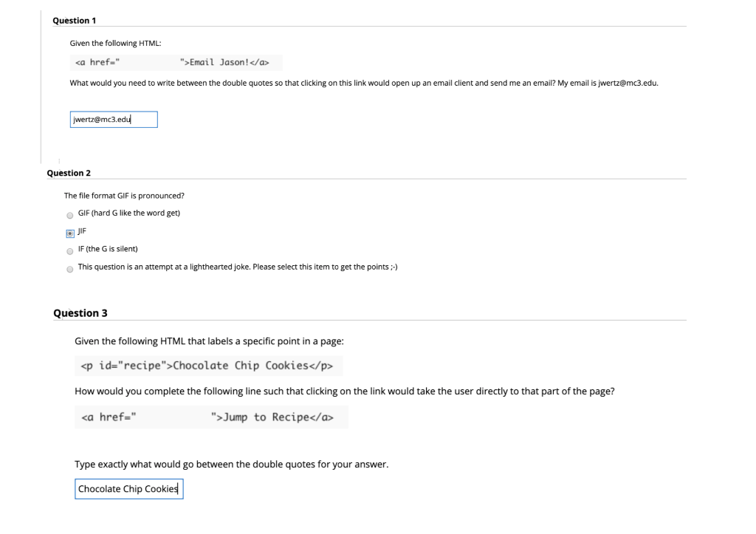The width and height of the screenshot is (756, 534).
Task: Click the 'What would you need to write' prompt
Action: tap(363, 83)
